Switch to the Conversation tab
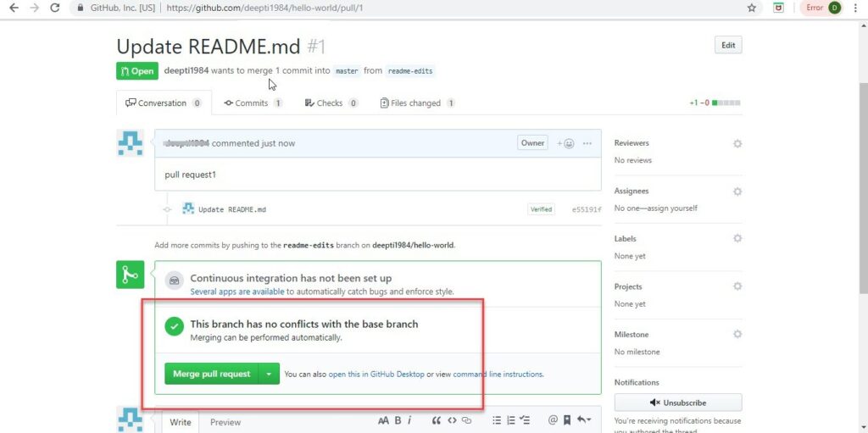The height and width of the screenshot is (433, 868). (164, 103)
